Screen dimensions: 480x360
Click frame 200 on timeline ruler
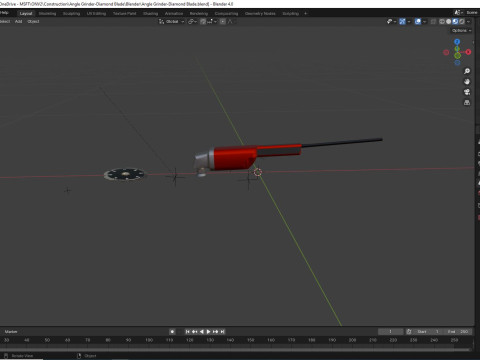(352, 340)
